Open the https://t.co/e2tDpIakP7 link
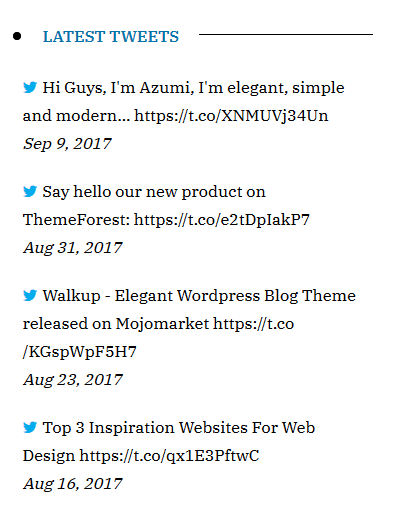Image resolution: width=407 pixels, height=505 pixels. point(222,220)
